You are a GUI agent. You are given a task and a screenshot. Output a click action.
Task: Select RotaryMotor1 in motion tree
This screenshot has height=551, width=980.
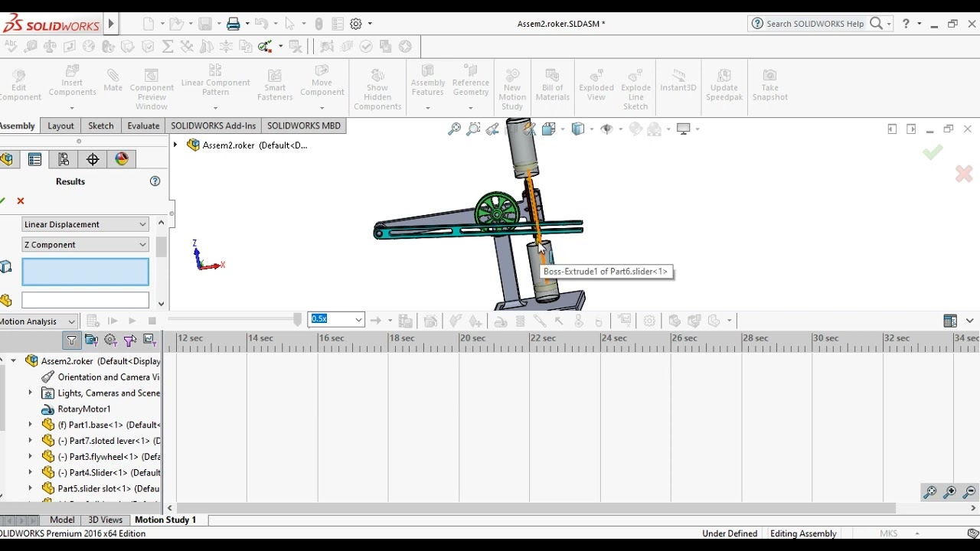click(x=84, y=409)
